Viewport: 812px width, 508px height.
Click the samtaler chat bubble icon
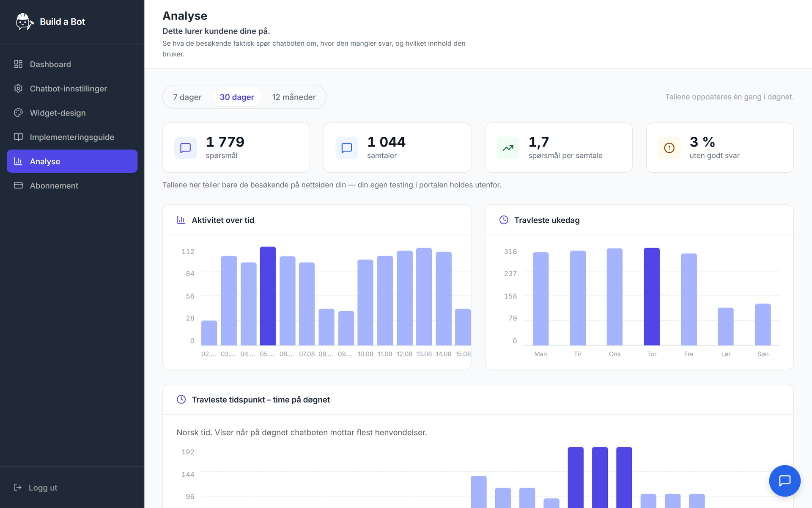click(x=346, y=148)
